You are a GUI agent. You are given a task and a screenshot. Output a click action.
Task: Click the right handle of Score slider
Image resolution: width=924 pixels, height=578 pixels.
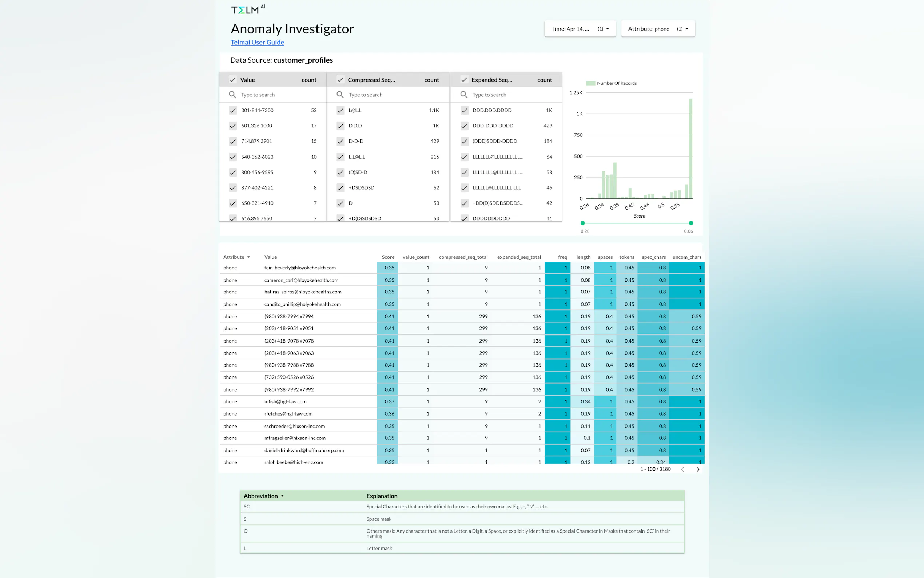pos(690,223)
